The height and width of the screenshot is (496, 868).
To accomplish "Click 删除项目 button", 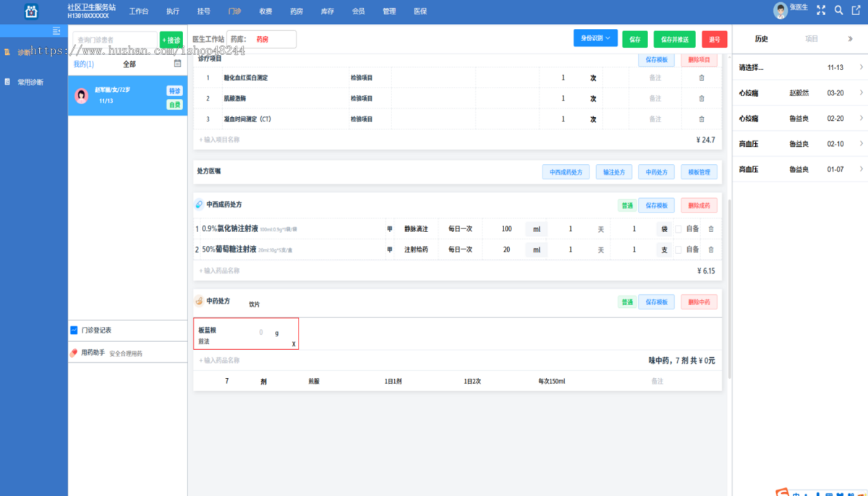I will tap(699, 60).
